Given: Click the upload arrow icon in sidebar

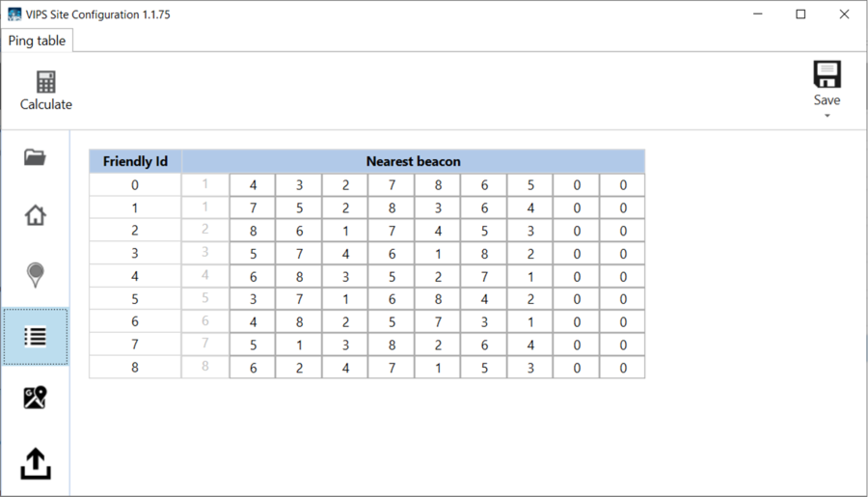Looking at the screenshot, I should [36, 464].
